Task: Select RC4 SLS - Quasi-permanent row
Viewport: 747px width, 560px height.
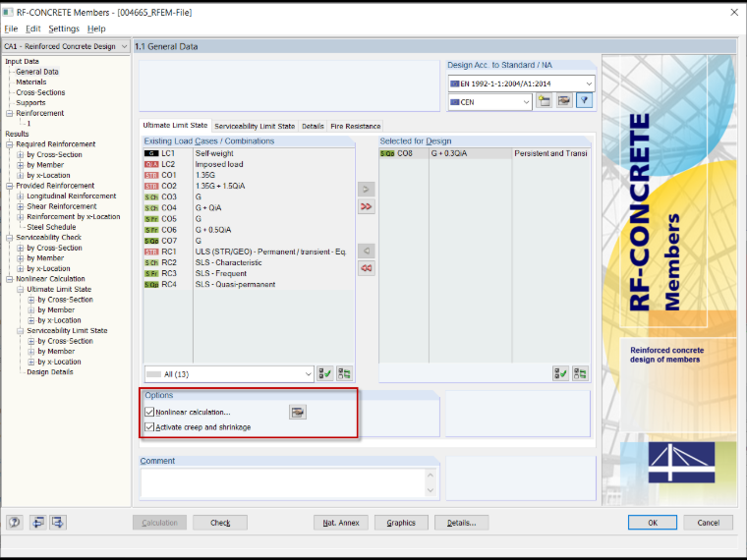Action: click(x=249, y=284)
